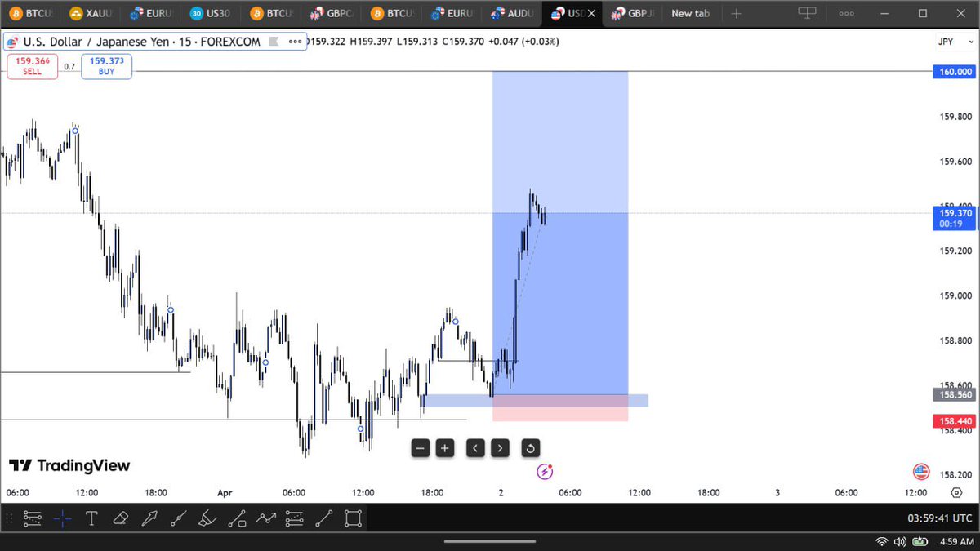The height and width of the screenshot is (551, 980).
Task: Select the plain trend line tool before rectangle
Action: coord(323,518)
